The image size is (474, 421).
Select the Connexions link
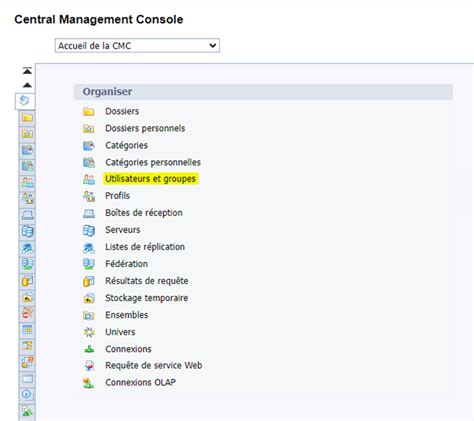[128, 349]
